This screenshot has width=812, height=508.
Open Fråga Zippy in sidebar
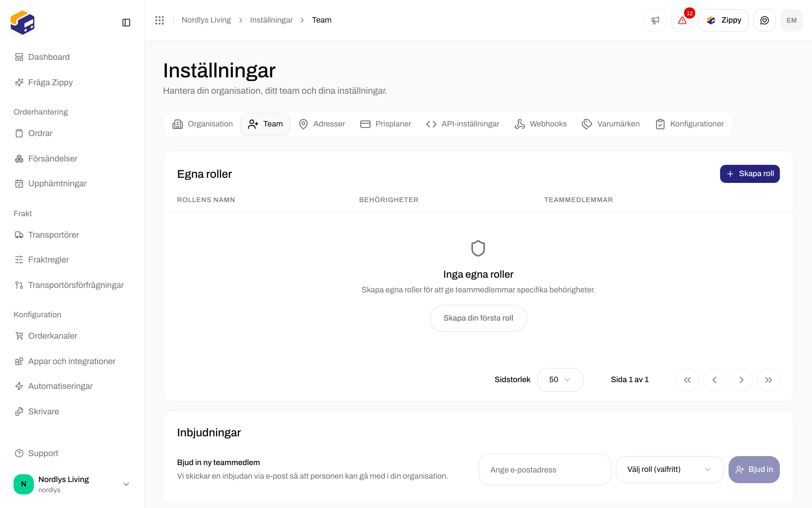pos(72,82)
